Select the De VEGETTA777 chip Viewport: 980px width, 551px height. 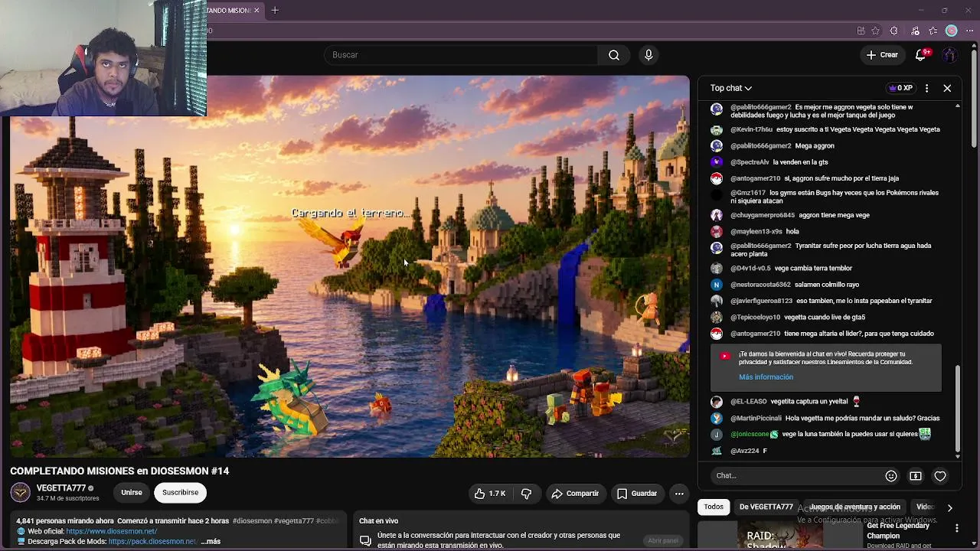pyautogui.click(x=766, y=507)
